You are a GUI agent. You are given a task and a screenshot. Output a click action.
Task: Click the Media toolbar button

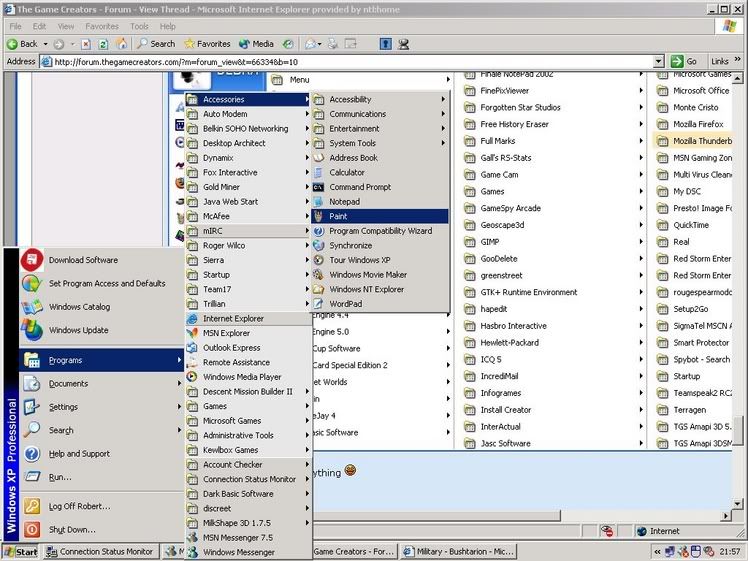[x=257, y=44]
